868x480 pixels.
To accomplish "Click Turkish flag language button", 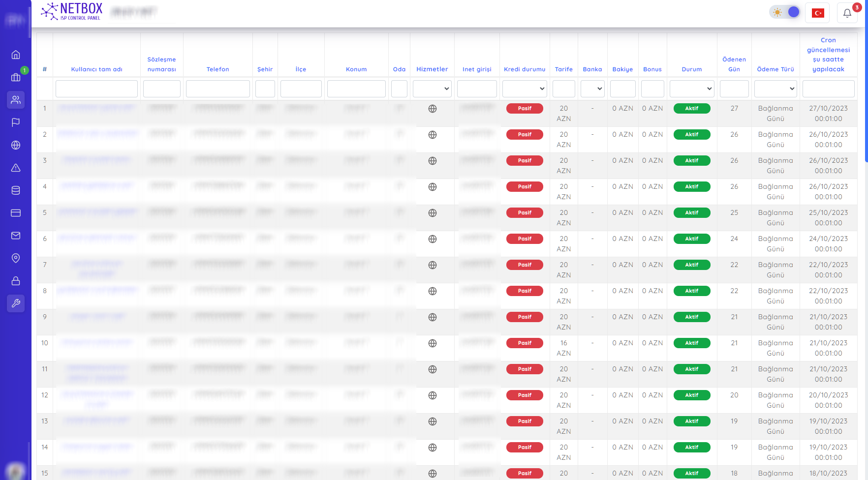I will pos(818,13).
